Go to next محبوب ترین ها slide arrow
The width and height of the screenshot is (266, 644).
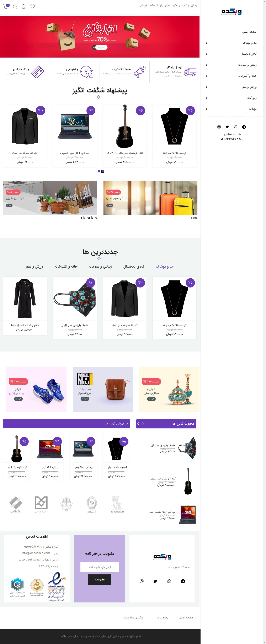[x=138, y=424]
